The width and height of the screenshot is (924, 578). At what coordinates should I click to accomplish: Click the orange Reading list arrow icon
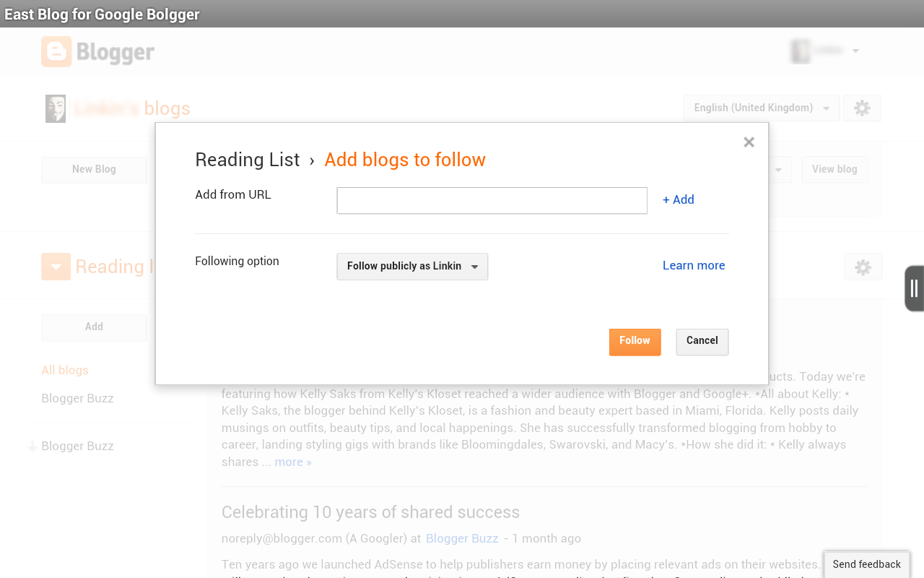56,267
